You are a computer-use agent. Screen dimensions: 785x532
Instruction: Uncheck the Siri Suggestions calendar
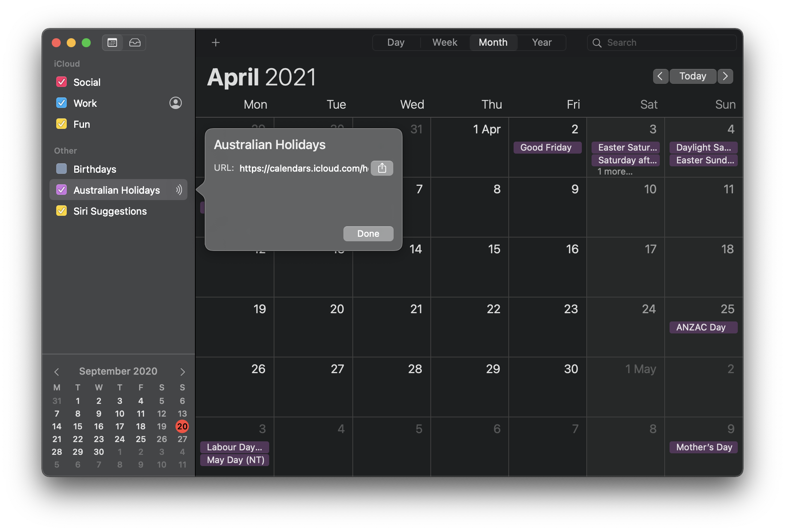point(61,211)
